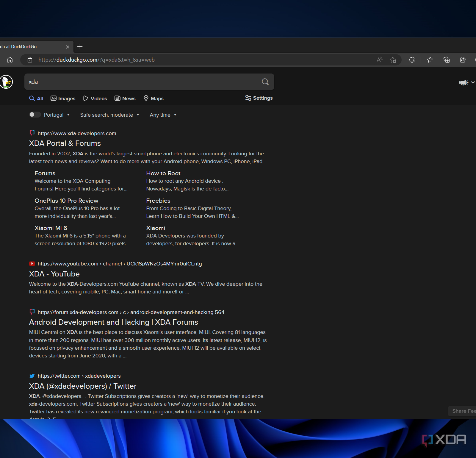Add page to favorites via star-plus icon
476x458 pixels.
coord(393,60)
